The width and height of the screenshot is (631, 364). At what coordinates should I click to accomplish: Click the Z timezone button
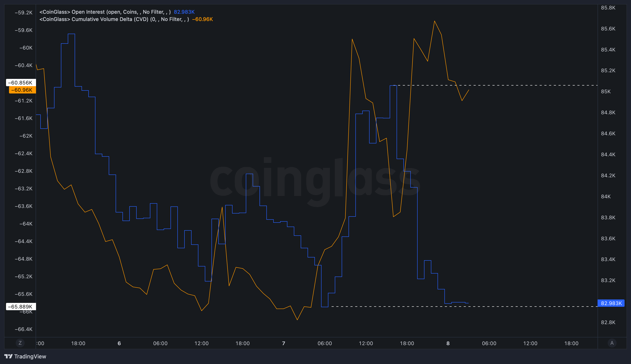pos(20,343)
